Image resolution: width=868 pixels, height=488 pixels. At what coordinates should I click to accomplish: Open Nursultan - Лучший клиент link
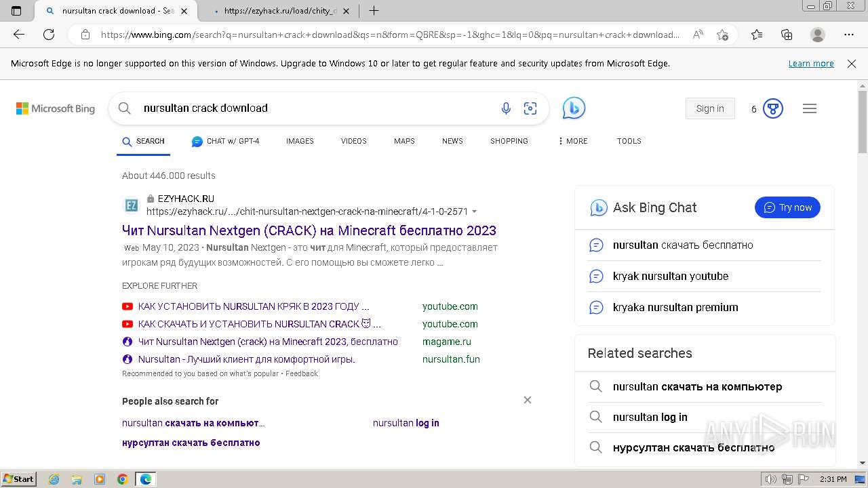click(x=247, y=359)
